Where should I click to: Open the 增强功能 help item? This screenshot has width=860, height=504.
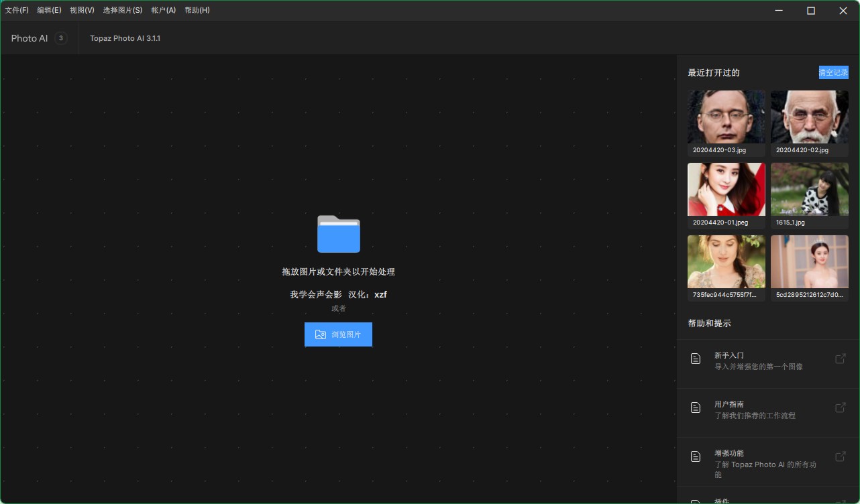(x=768, y=462)
